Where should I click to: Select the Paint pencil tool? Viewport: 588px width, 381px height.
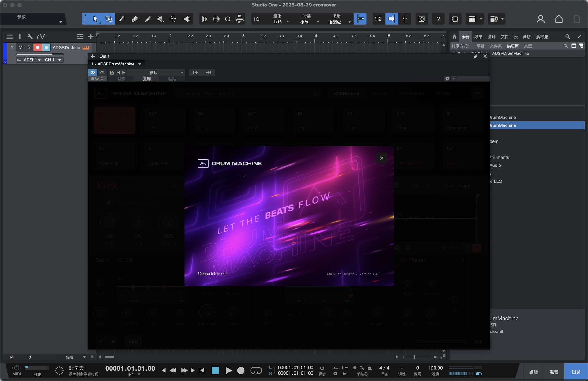[148, 19]
